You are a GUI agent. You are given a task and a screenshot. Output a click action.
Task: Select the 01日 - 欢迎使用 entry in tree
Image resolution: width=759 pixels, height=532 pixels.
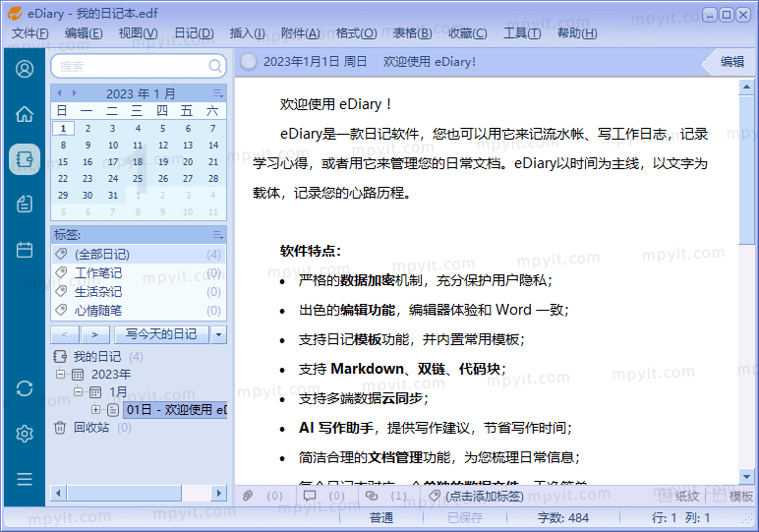click(x=176, y=409)
